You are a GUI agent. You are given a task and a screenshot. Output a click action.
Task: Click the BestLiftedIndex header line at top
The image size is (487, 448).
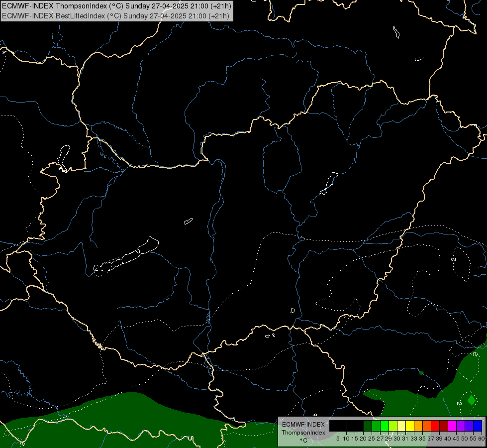click(x=115, y=16)
